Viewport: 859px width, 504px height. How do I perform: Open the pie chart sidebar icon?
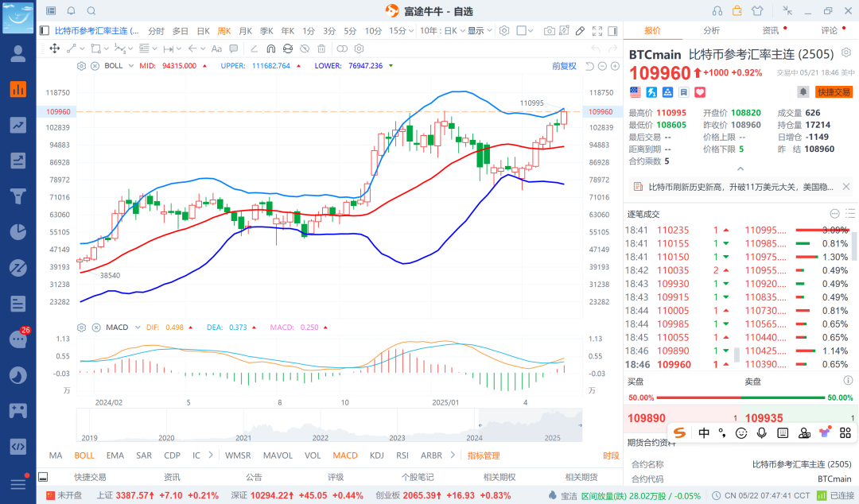[x=18, y=232]
